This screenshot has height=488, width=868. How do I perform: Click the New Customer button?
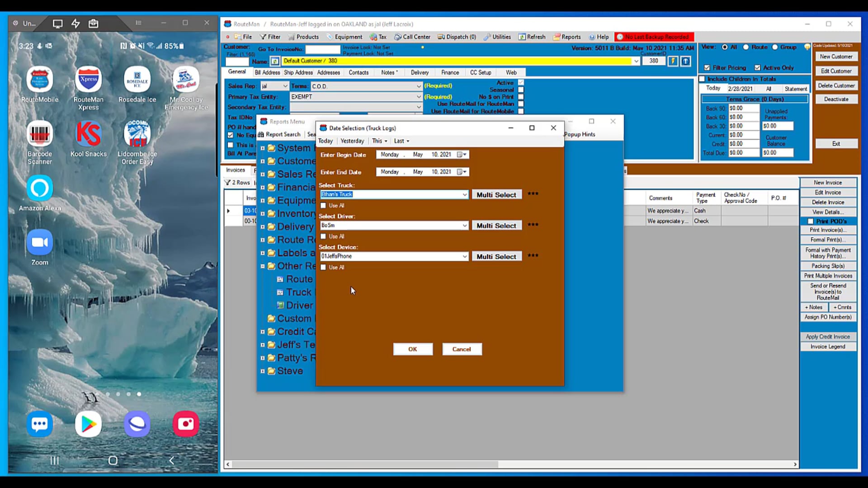(836, 56)
